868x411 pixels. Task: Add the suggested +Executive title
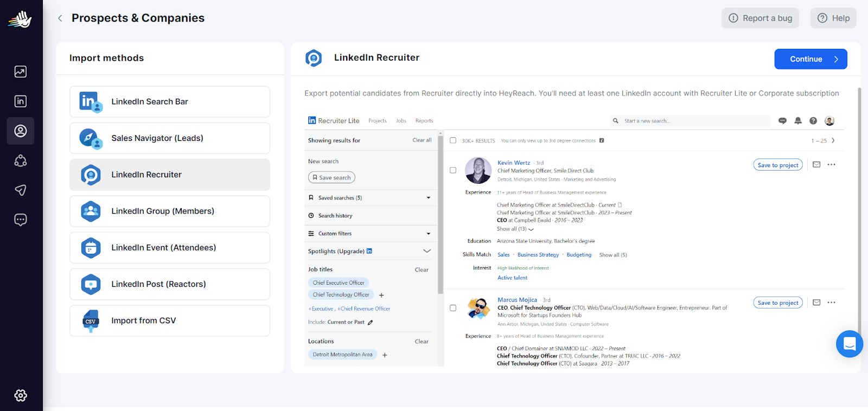[321, 309]
